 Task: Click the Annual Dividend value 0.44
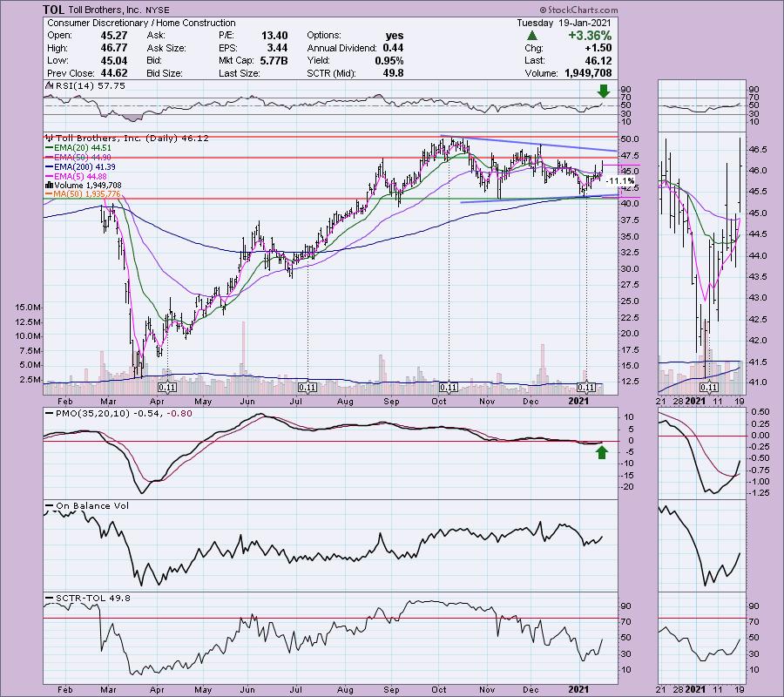click(393, 48)
